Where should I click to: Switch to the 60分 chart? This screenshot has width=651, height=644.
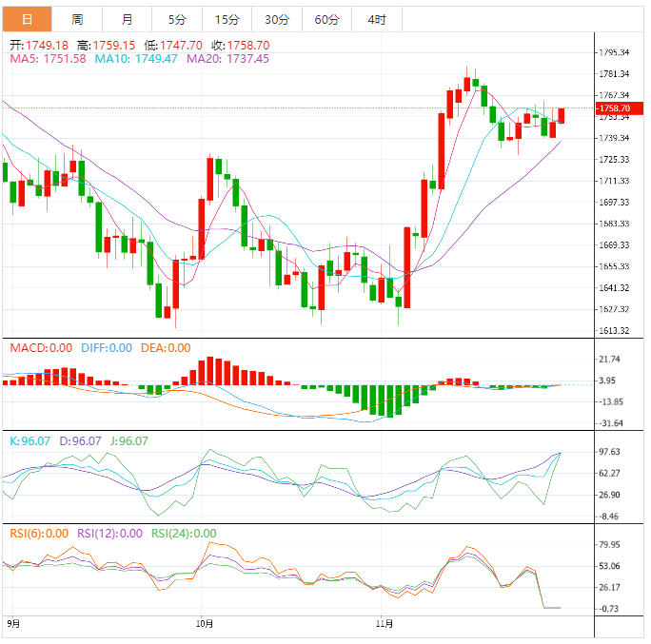tap(326, 19)
